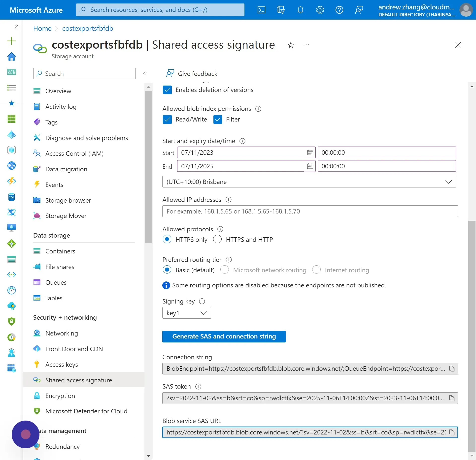Expand the portal left rail menu
476x460 pixels.
pos(16,26)
